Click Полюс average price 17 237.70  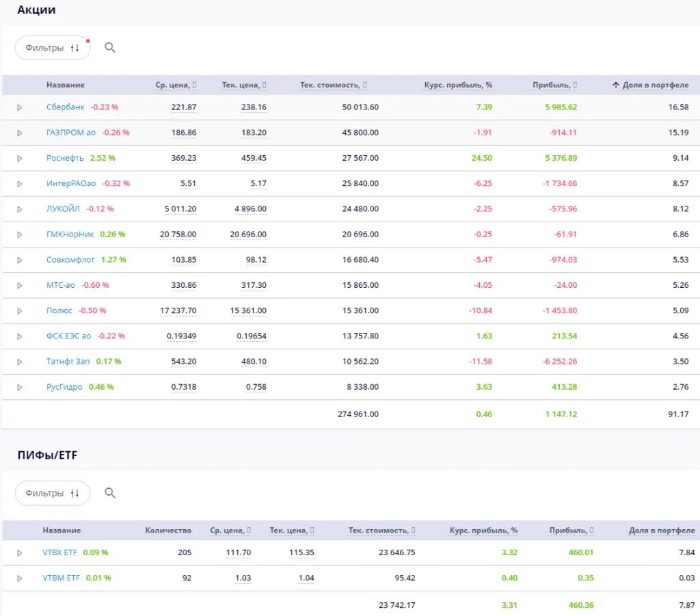tap(178, 310)
